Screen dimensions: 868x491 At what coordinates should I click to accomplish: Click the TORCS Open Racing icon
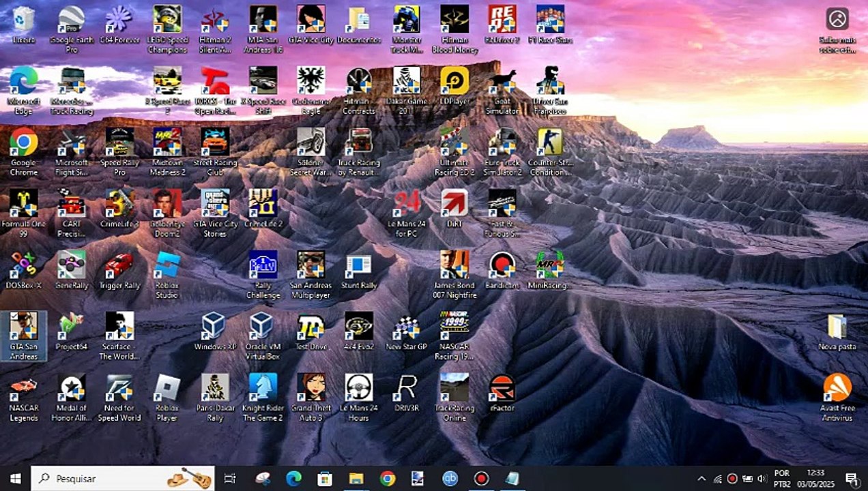(215, 91)
